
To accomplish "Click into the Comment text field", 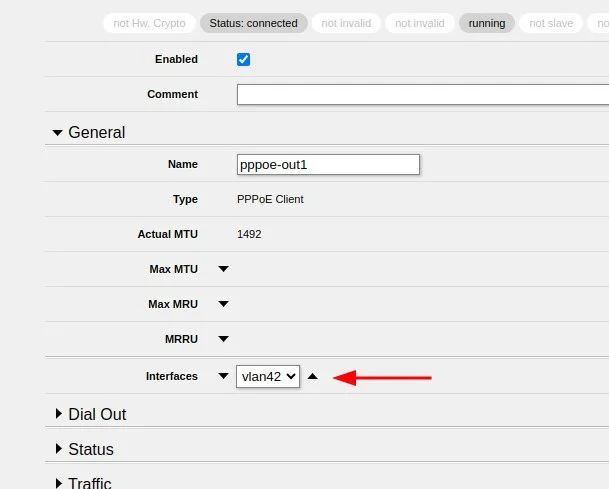I will 422,95.
